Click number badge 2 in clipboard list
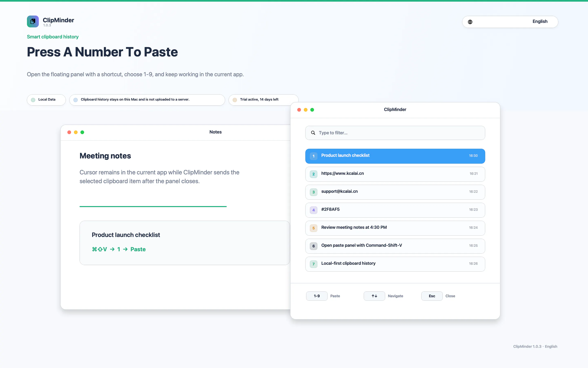The image size is (588, 368). (313, 174)
